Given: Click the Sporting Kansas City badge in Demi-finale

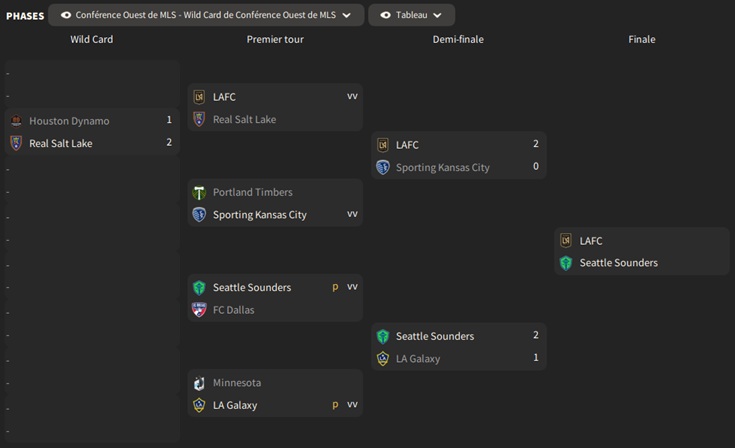Looking at the screenshot, I should 382,168.
